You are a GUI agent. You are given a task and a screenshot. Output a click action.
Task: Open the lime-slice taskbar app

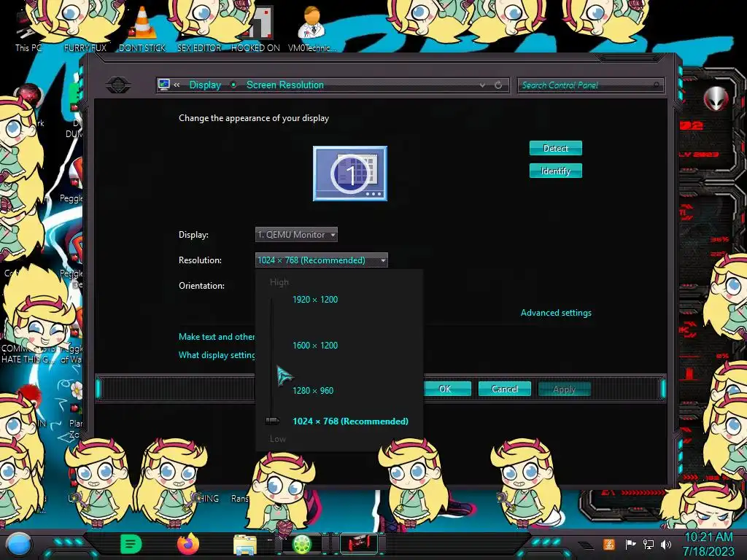pyautogui.click(x=301, y=544)
